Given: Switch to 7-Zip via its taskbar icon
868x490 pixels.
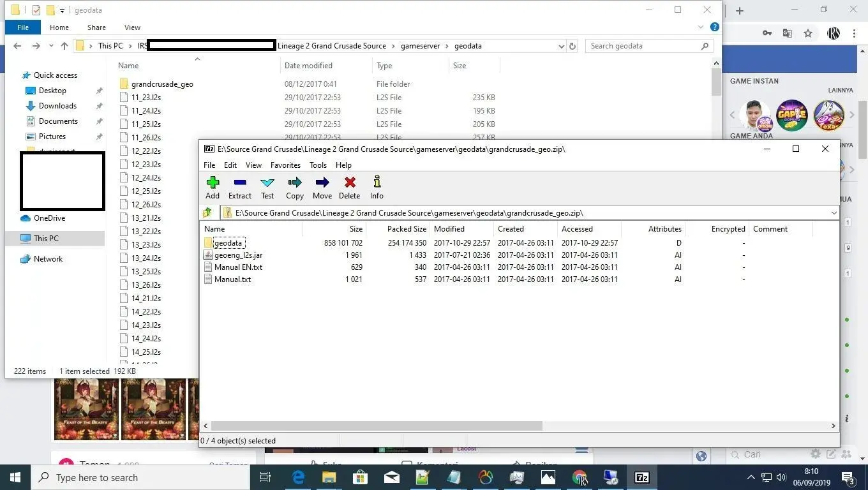Looking at the screenshot, I should (642, 477).
